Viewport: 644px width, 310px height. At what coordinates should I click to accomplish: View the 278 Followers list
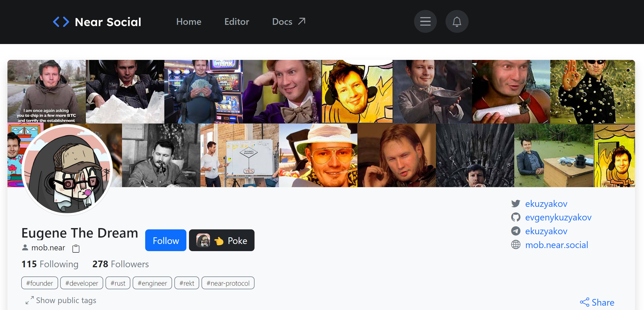pos(121,264)
